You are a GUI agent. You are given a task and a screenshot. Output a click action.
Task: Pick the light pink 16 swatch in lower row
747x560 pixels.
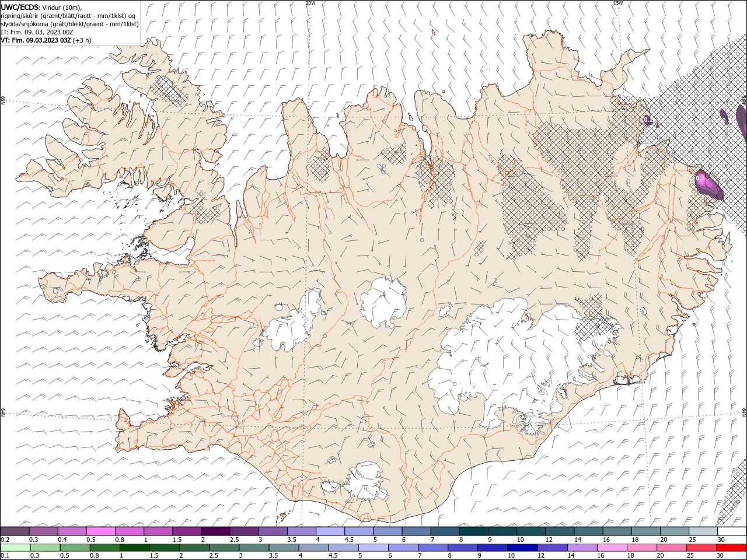point(612,548)
